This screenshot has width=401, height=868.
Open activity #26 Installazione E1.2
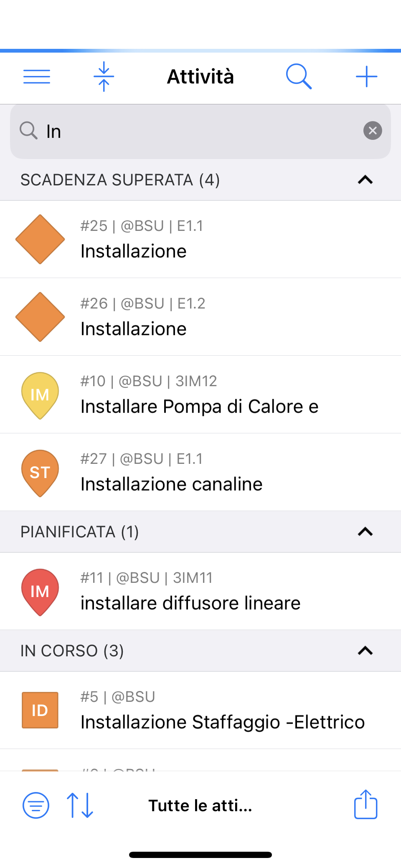[200, 317]
